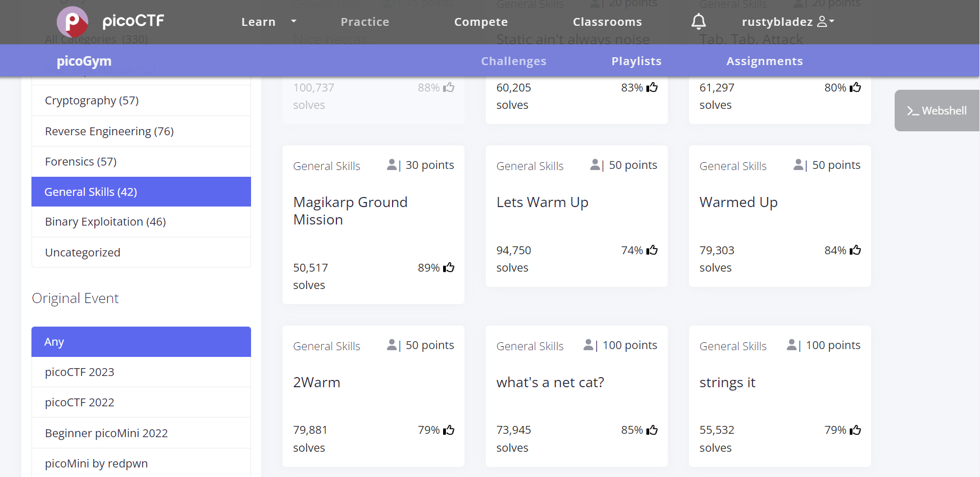Open the Magikarp Ground Mission challenge
Screen dimensions: 980x477
pos(350,211)
